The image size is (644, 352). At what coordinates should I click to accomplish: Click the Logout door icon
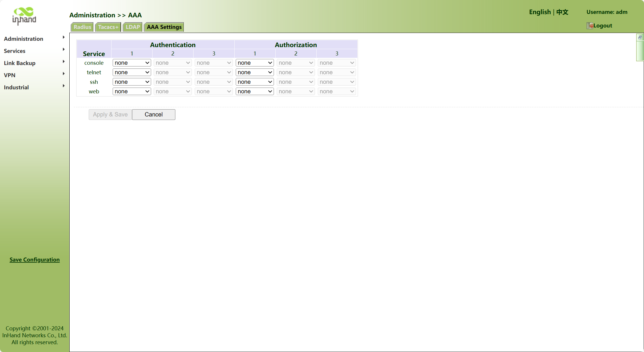point(589,26)
